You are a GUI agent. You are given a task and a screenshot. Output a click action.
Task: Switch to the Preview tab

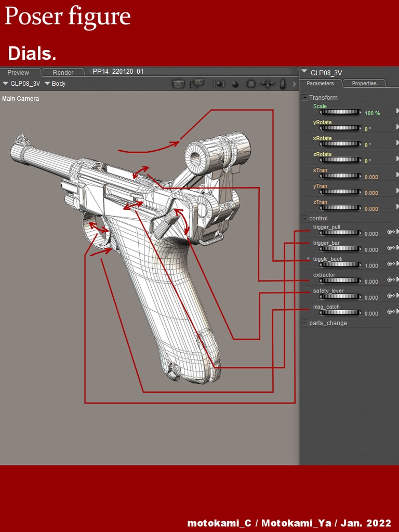[x=20, y=73]
